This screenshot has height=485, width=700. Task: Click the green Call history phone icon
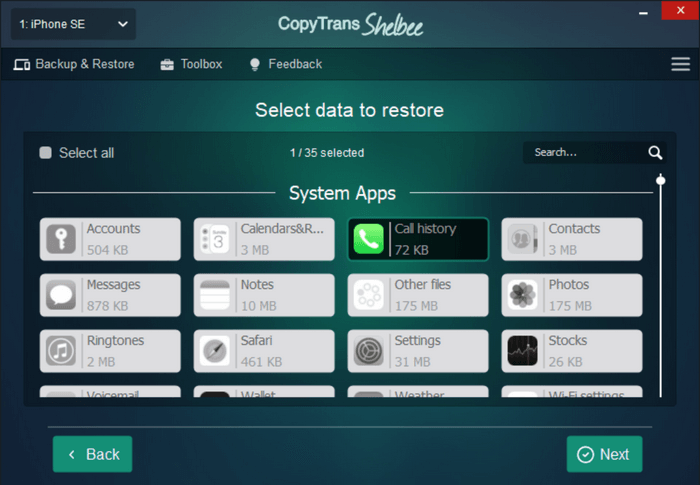(x=369, y=239)
